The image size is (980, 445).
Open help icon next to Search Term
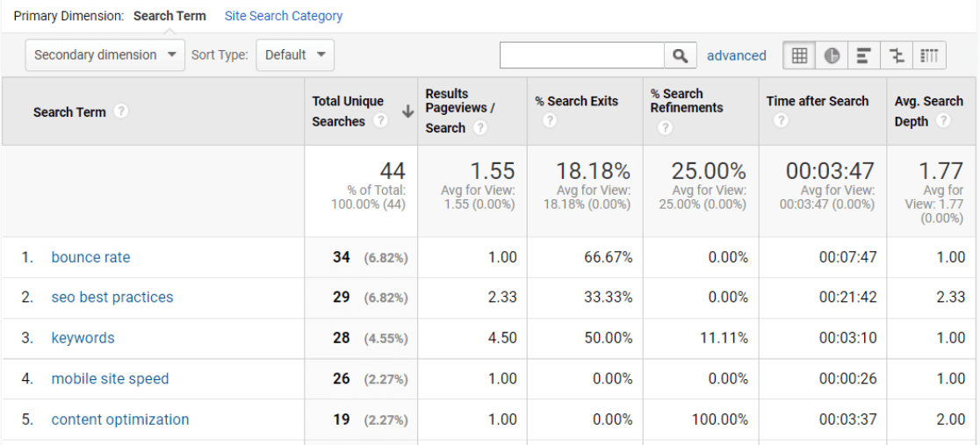[121, 111]
